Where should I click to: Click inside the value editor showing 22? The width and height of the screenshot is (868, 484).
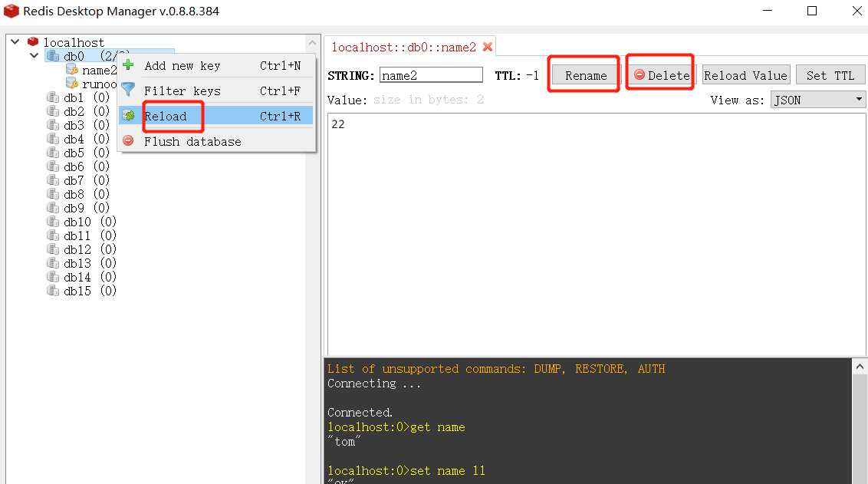coord(597,234)
